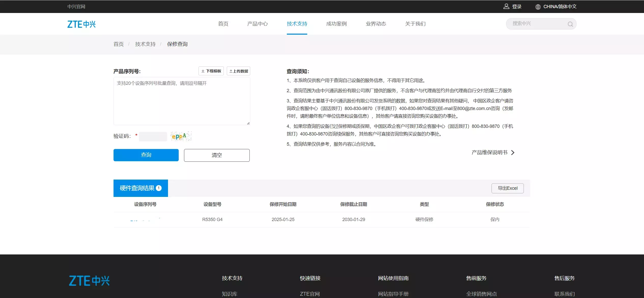The height and width of the screenshot is (298, 644).
Task: Click the 设备型号 column header
Action: click(x=212, y=204)
